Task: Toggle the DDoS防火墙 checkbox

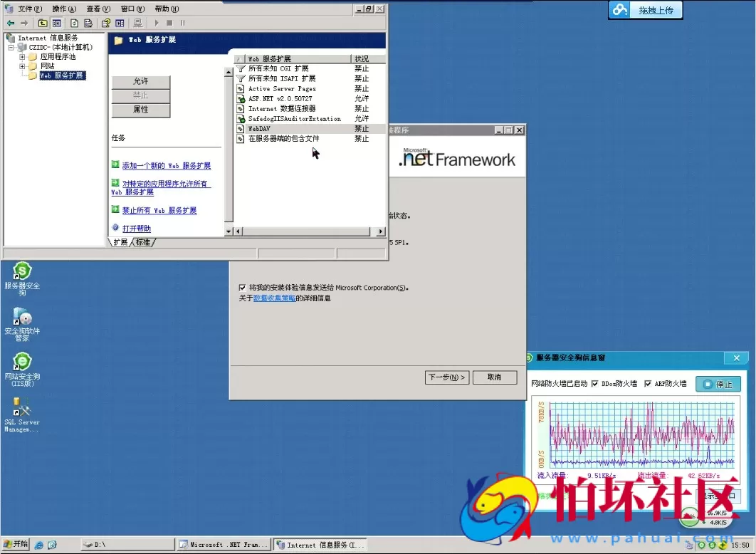Action: click(595, 384)
